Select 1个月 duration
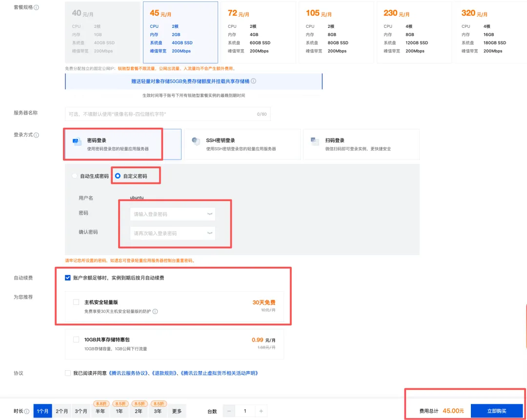 [x=42, y=411]
